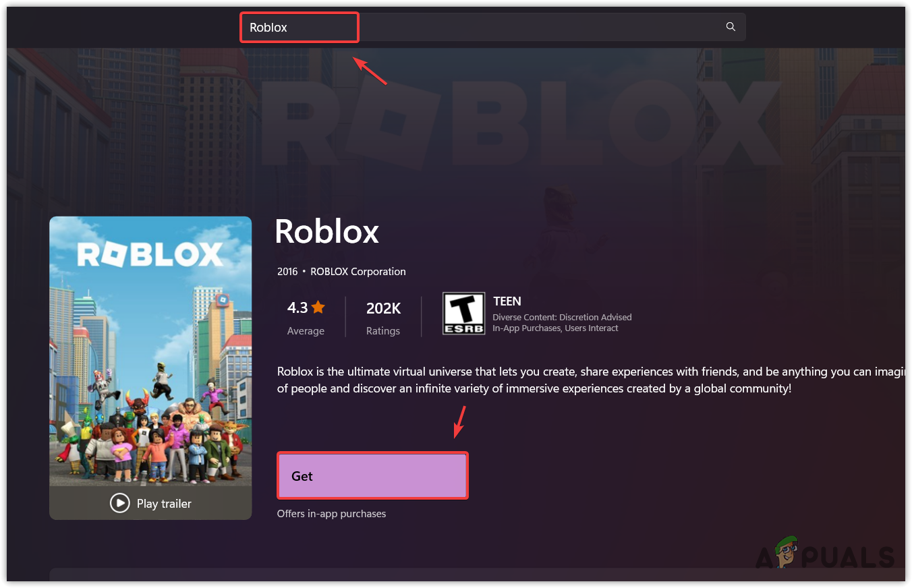This screenshot has width=912, height=588.
Task: Click the 2016 release year text
Action: [287, 272]
